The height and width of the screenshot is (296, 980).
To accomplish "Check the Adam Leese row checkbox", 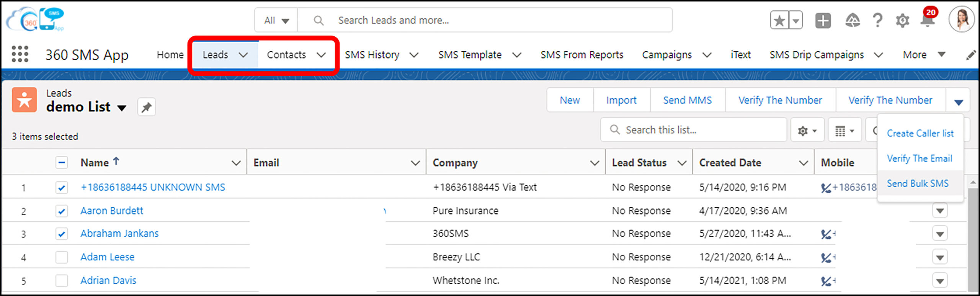I will [x=62, y=257].
